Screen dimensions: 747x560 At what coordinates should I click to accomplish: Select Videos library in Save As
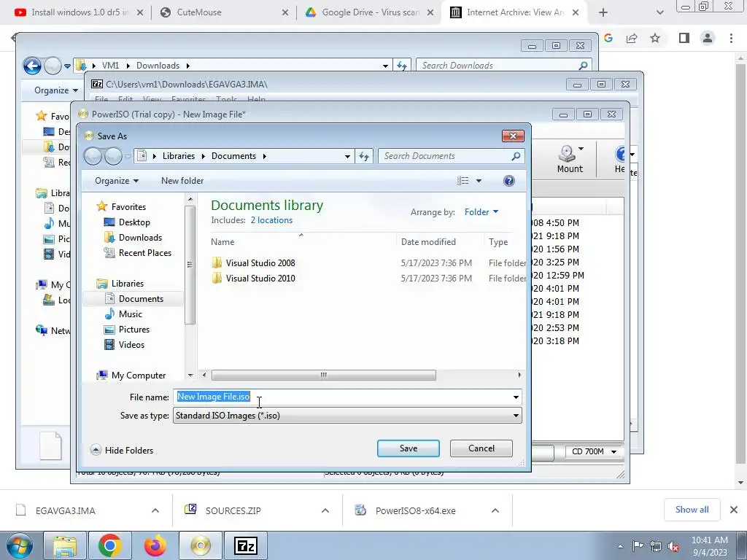coord(131,344)
